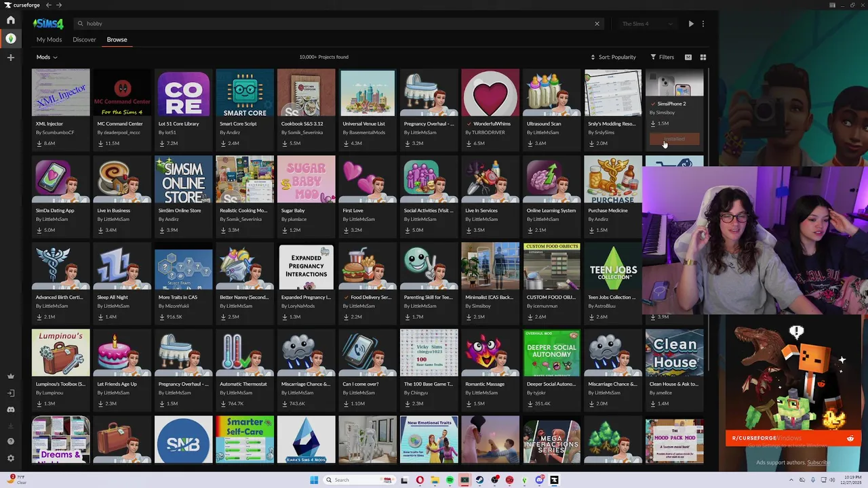Open the Sugar Baby mod

[306, 195]
